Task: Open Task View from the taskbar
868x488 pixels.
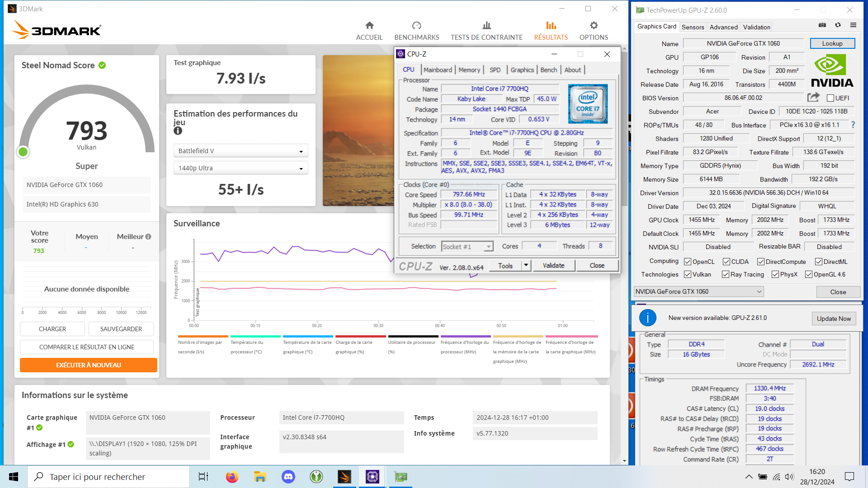Action: (203, 477)
